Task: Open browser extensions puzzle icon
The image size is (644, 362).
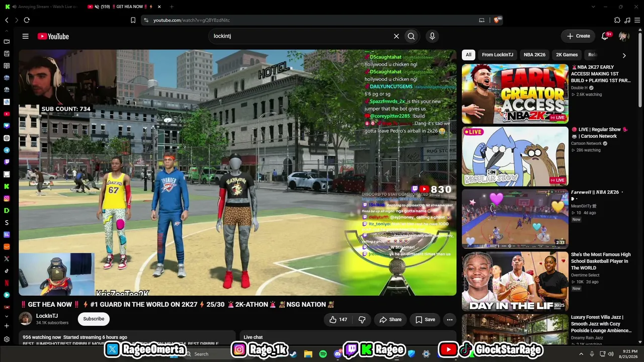Action: pos(617,20)
